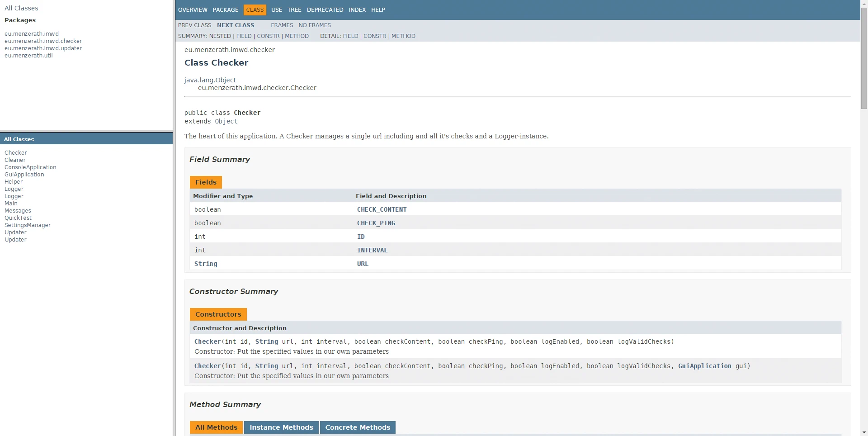Jump to FIELD in the summary row

244,36
